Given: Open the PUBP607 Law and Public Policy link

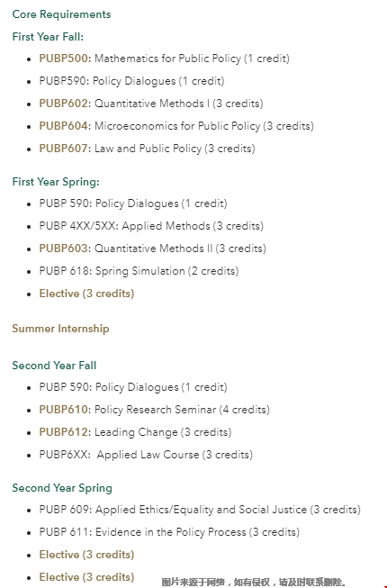Looking at the screenshot, I should coord(63,149).
